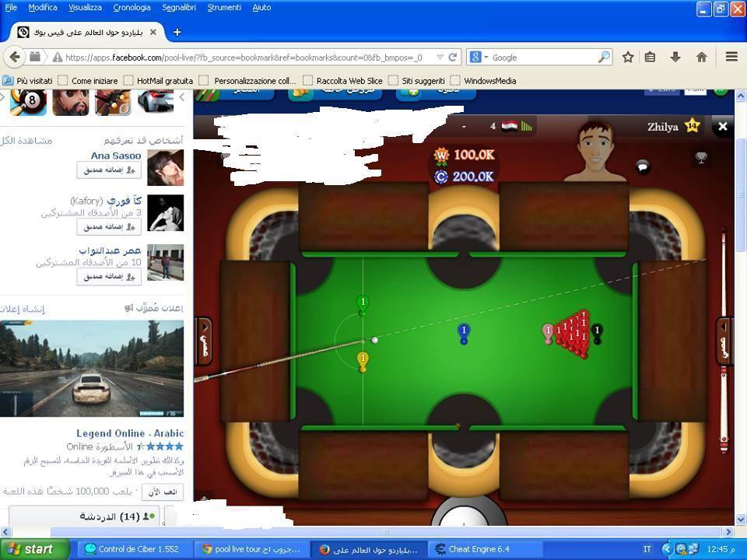The height and width of the screenshot is (560, 747).
Task: Click the play now button under ad
Action: pyautogui.click(x=163, y=492)
